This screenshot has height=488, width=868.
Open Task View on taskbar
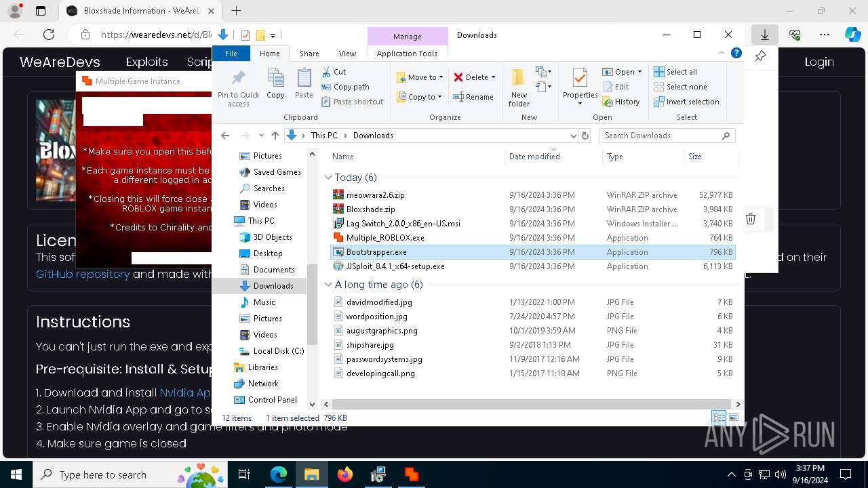tap(244, 474)
